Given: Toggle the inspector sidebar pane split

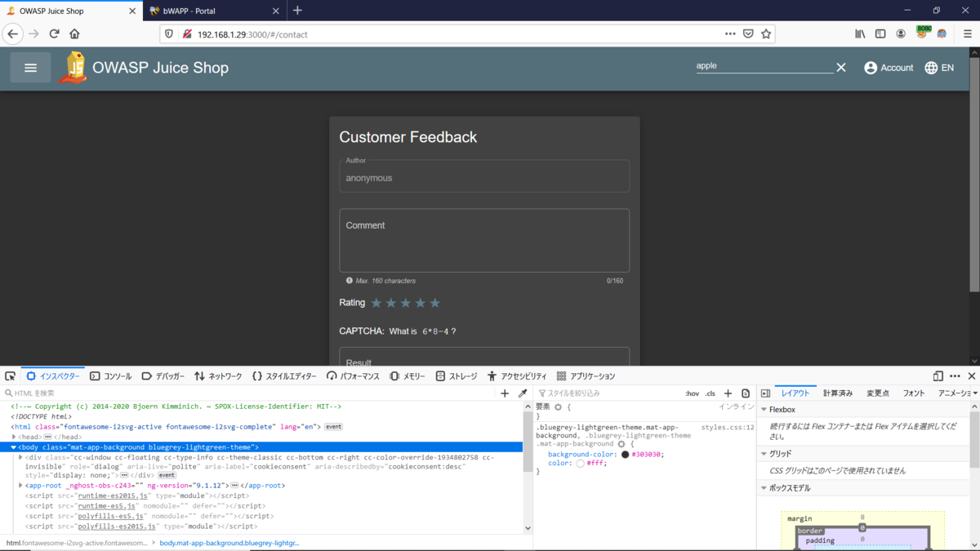Looking at the screenshot, I should click(765, 393).
